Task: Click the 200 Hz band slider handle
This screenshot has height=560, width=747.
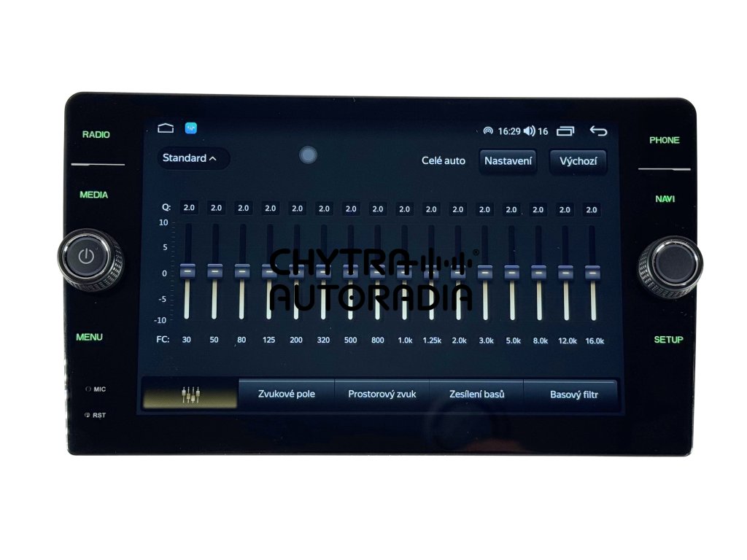Action: (x=296, y=271)
